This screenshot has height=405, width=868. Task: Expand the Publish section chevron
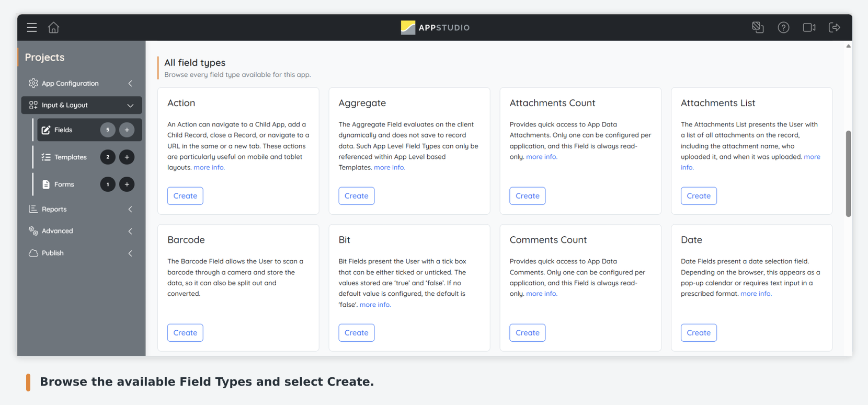[x=130, y=253]
